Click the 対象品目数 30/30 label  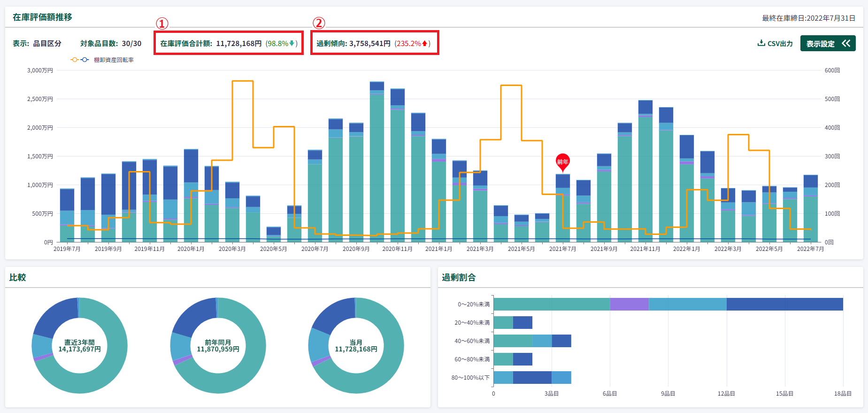pyautogui.click(x=111, y=43)
